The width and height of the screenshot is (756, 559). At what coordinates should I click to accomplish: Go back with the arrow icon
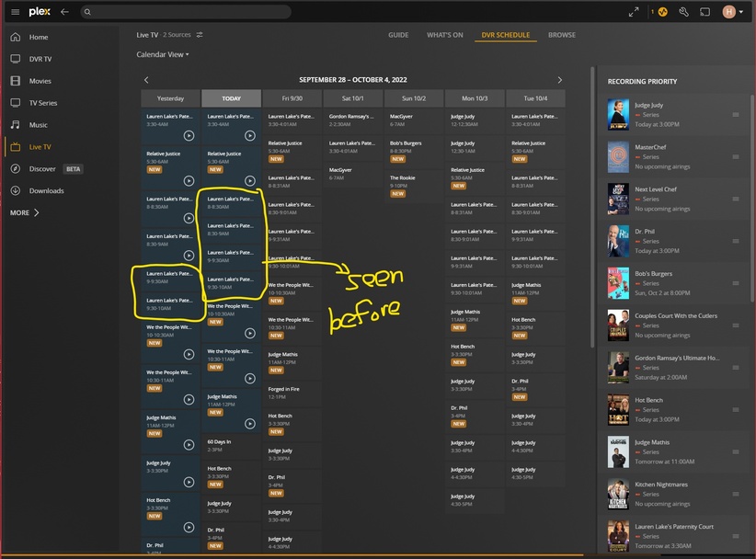64,12
